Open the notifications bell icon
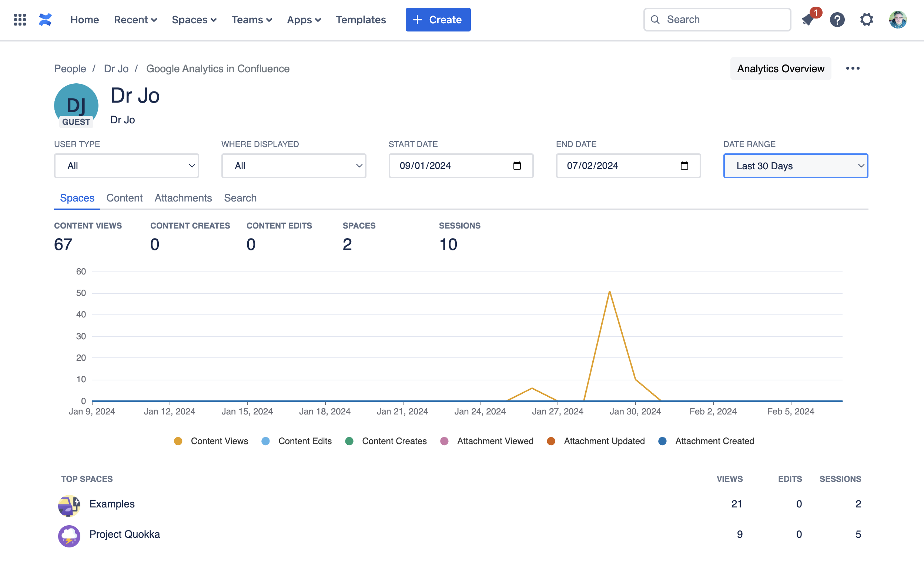 pos(808,20)
